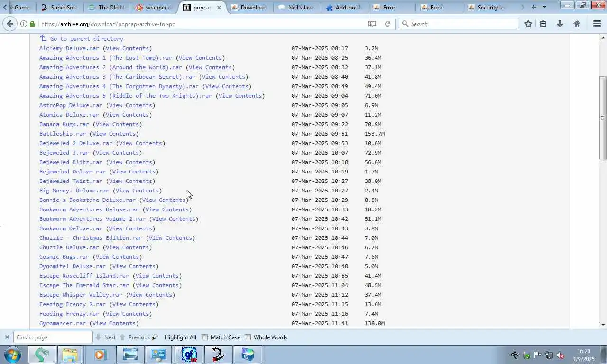This screenshot has height=364, width=607.
Task: Go back using the browser back arrow
Action: (10, 24)
